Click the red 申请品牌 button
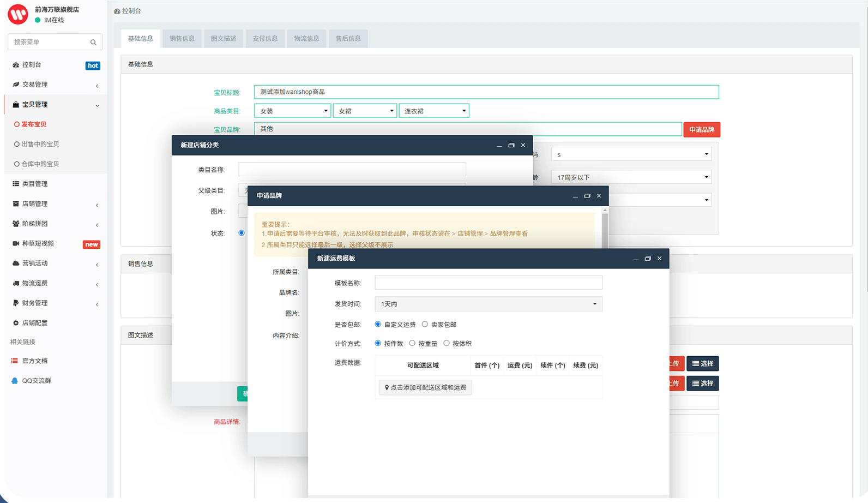 (701, 129)
